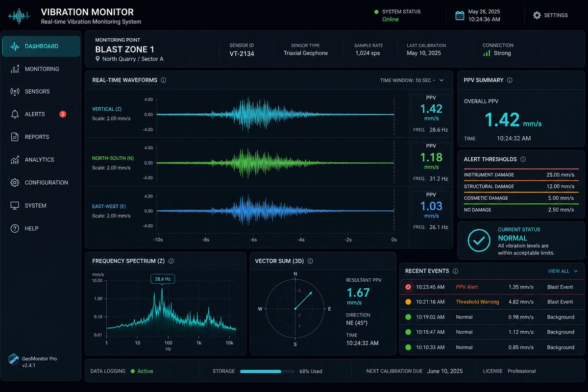
Task: Click the East-West PPV 1.03 mm/s readout
Action: point(431,209)
